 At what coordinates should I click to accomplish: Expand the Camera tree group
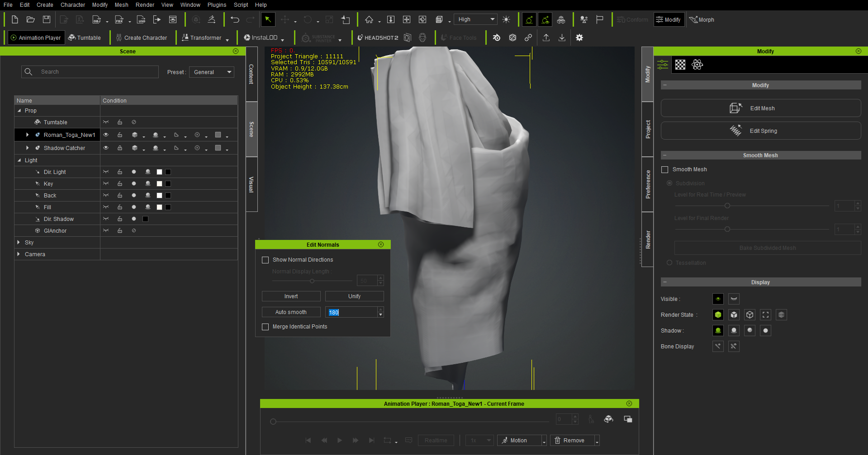point(19,254)
